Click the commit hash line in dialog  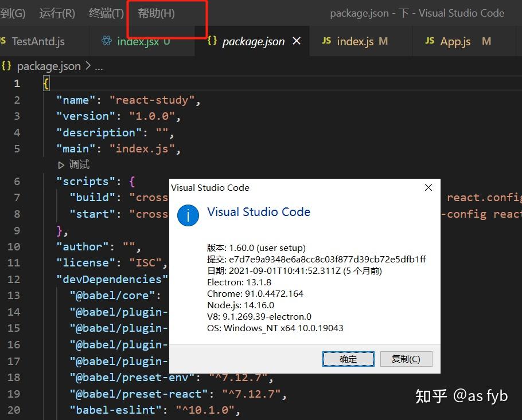point(316,260)
